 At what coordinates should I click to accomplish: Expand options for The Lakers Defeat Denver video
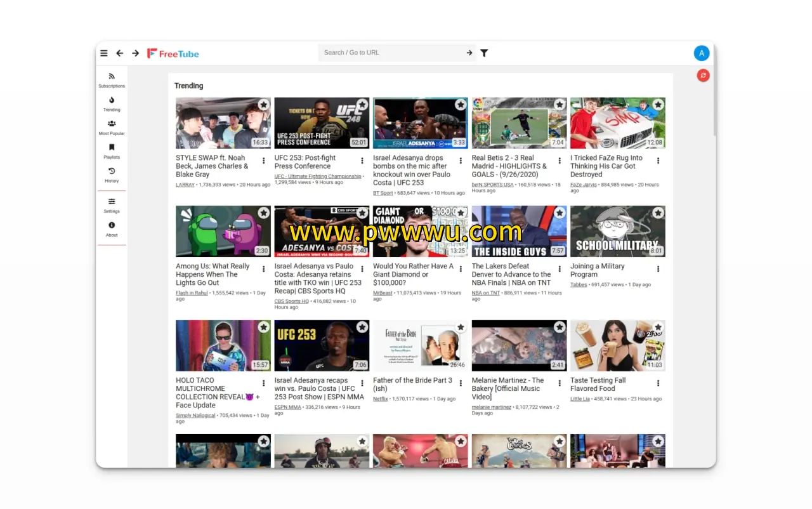click(x=560, y=268)
